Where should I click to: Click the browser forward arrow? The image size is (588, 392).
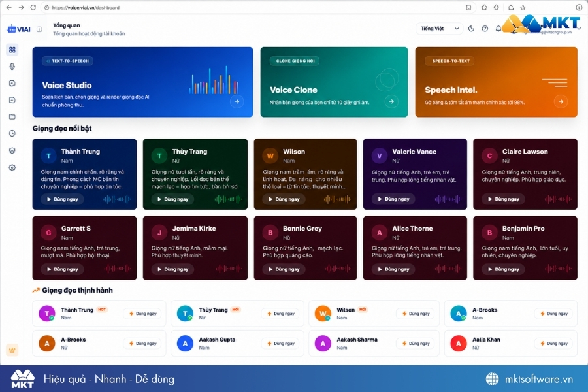coord(21,7)
